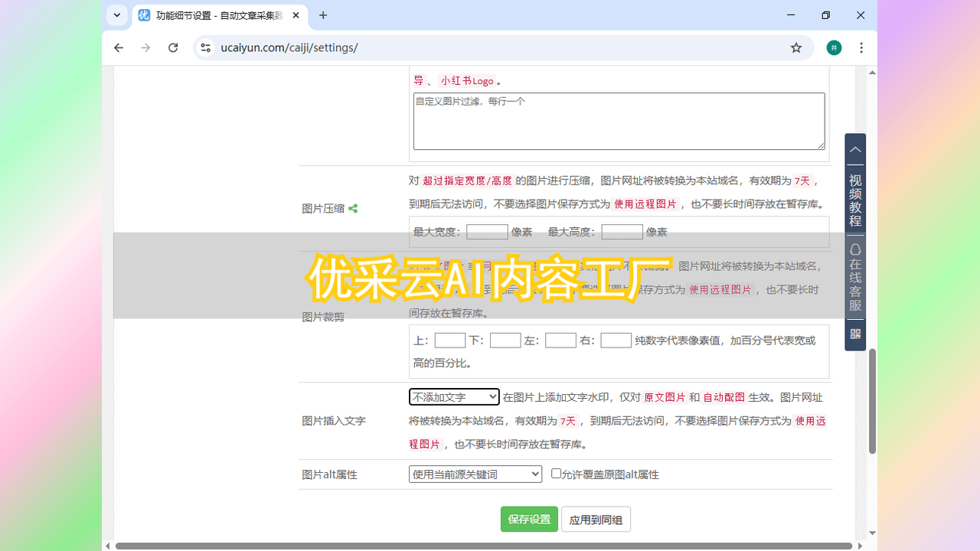The height and width of the screenshot is (551, 980).
Task: Enable 允许覆盖原图alt属性 checkbox
Action: (x=556, y=474)
